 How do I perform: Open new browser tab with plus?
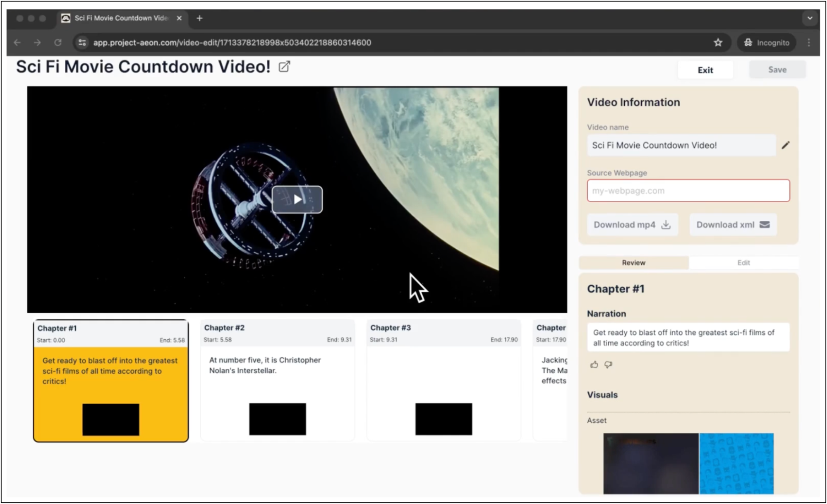click(x=199, y=18)
